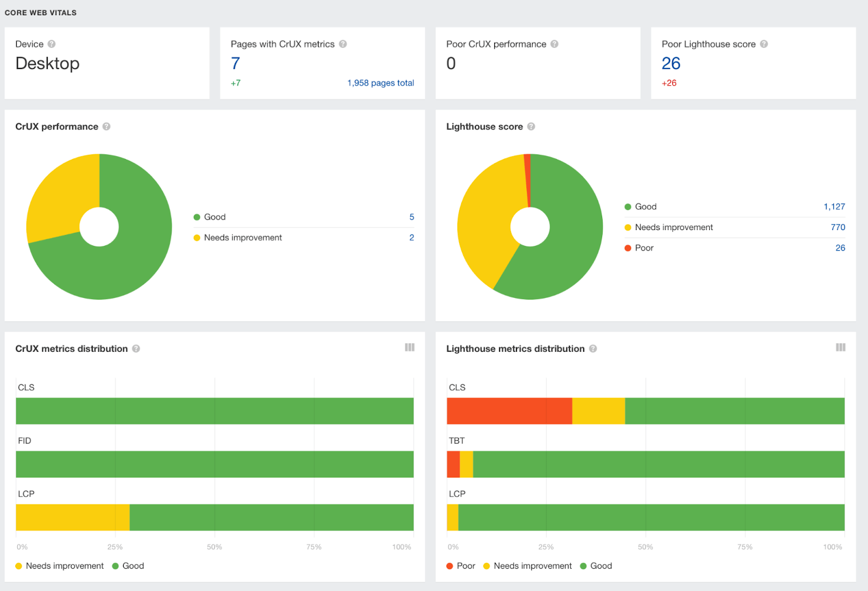Click the Lighthouse score help icon
The image size is (868, 591).
pos(531,126)
